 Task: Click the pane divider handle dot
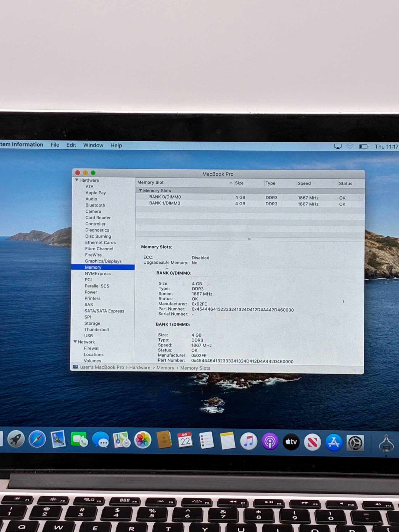pos(249,239)
